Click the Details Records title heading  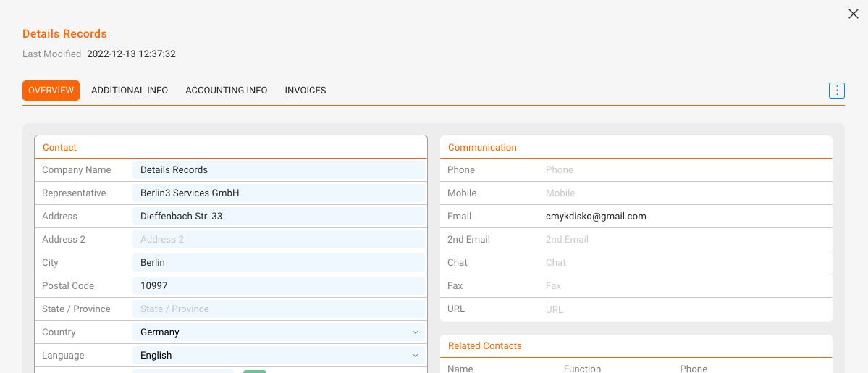[x=64, y=34]
